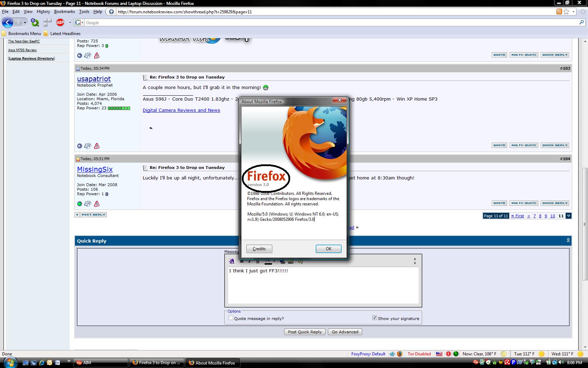
Task: Click the editor resize arrows control
Action: point(415,261)
